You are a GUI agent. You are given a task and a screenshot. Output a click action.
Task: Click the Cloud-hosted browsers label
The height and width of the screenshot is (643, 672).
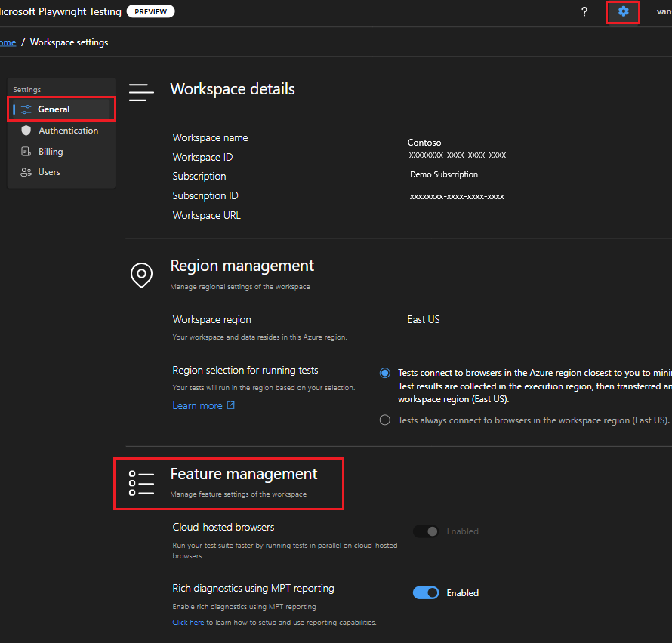[223, 527]
